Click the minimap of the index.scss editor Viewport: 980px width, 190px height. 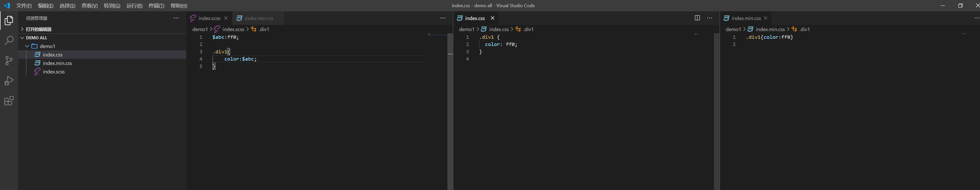click(x=437, y=111)
